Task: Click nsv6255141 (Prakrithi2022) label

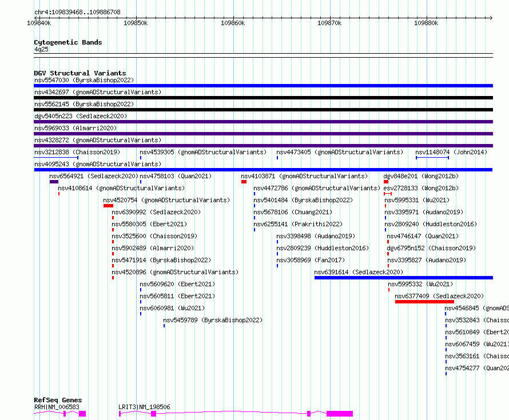Action: (298, 224)
